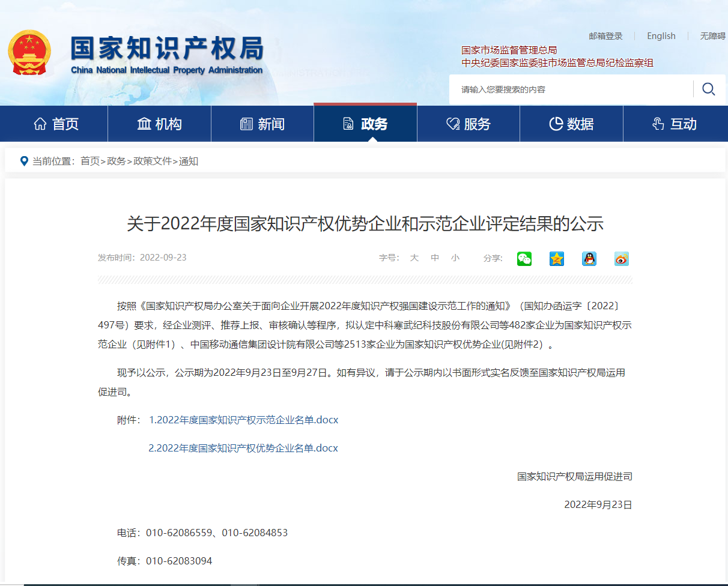Click the location pin icon in breadcrumb

(24, 161)
